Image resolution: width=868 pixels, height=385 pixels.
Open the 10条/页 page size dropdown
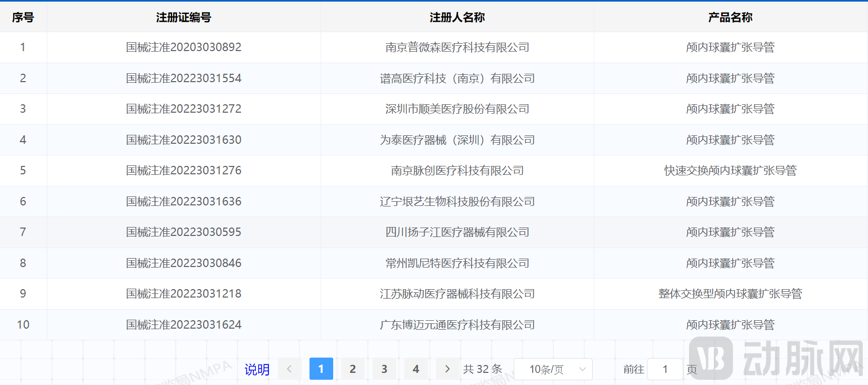[553, 369]
